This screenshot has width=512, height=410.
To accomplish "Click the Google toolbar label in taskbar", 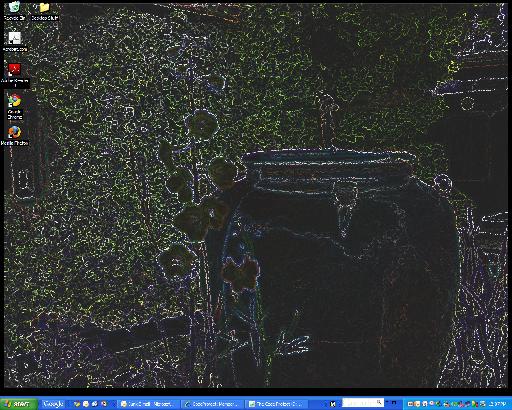I will click(53, 404).
